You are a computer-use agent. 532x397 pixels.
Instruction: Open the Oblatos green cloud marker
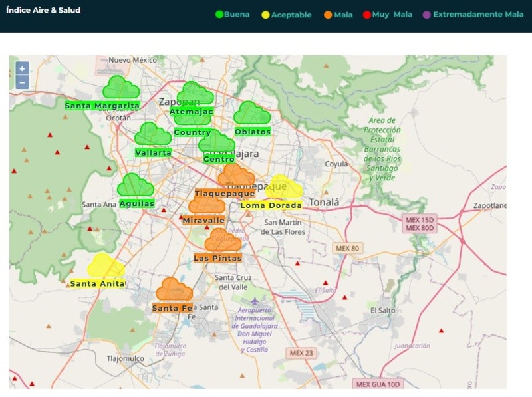point(252,114)
